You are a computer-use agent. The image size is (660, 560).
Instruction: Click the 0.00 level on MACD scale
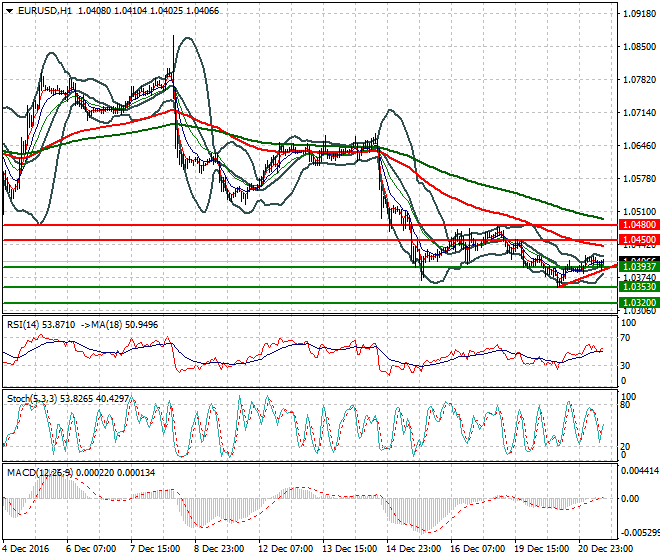pos(630,498)
